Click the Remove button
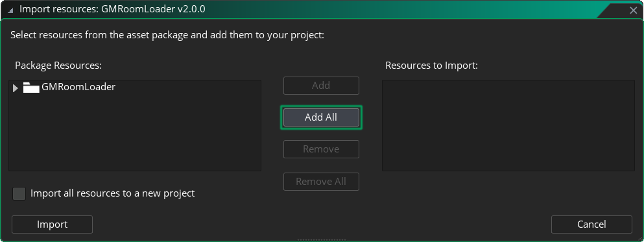The width and height of the screenshot is (644, 242). 321,149
